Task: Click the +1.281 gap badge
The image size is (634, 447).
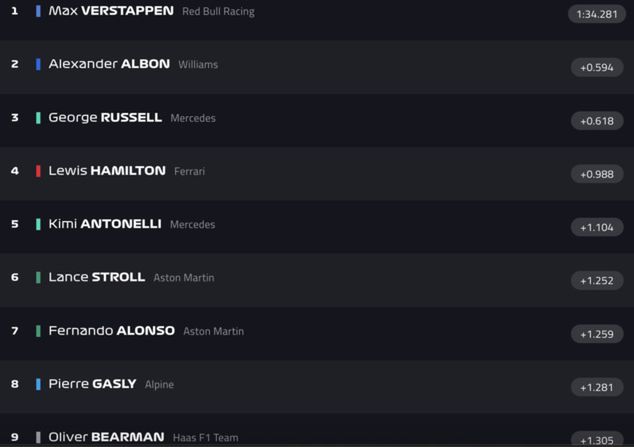Action: point(597,387)
